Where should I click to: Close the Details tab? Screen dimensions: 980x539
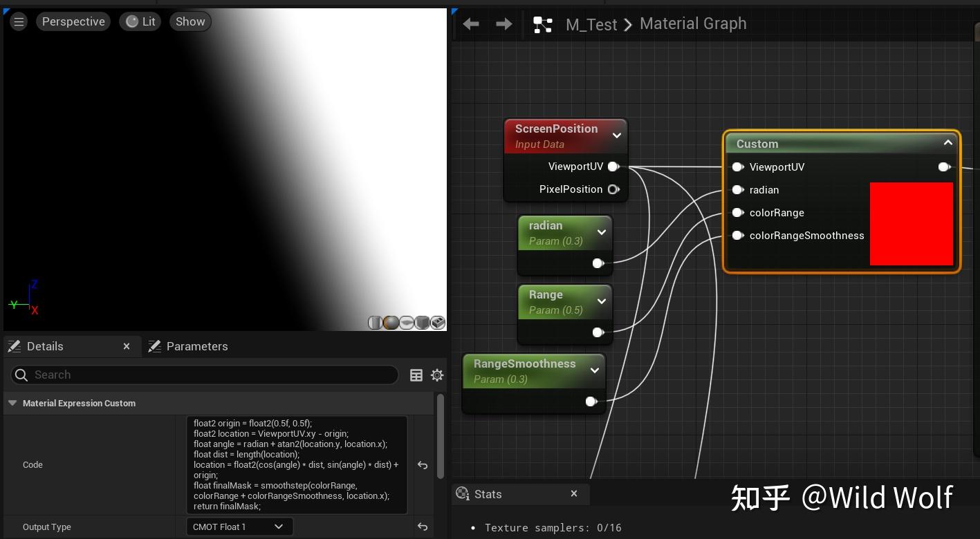point(127,346)
